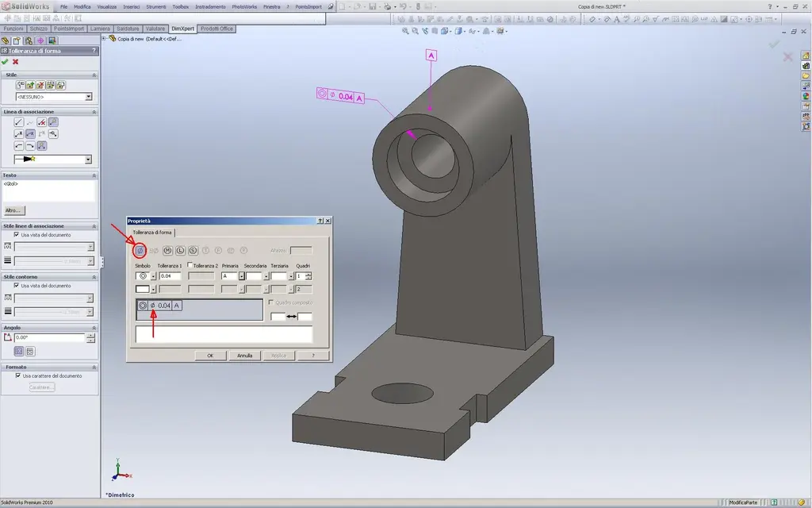Image resolution: width=812 pixels, height=508 pixels.
Task: Click the delete style icon under Stile
Action: 40,85
